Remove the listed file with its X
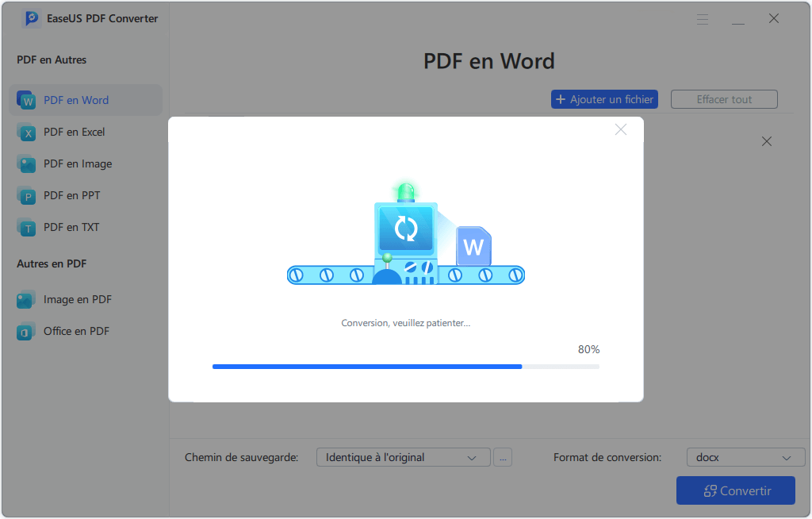 pyautogui.click(x=767, y=141)
